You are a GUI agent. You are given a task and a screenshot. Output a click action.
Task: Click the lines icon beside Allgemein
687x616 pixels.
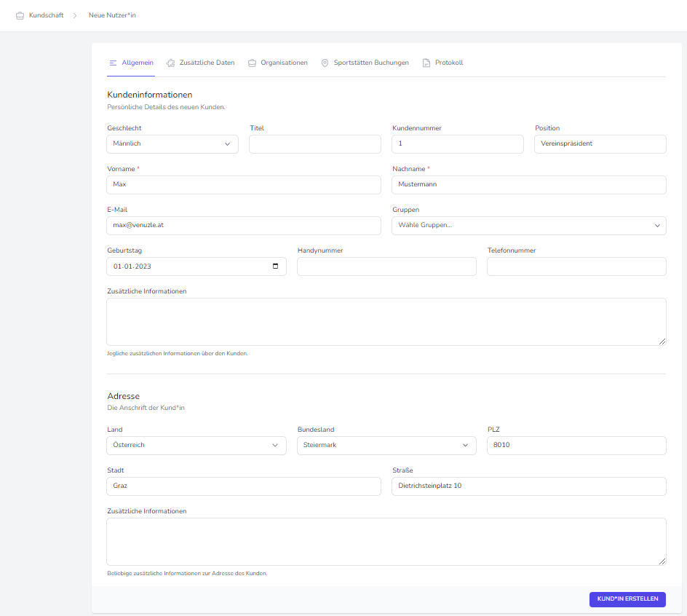[x=113, y=63]
